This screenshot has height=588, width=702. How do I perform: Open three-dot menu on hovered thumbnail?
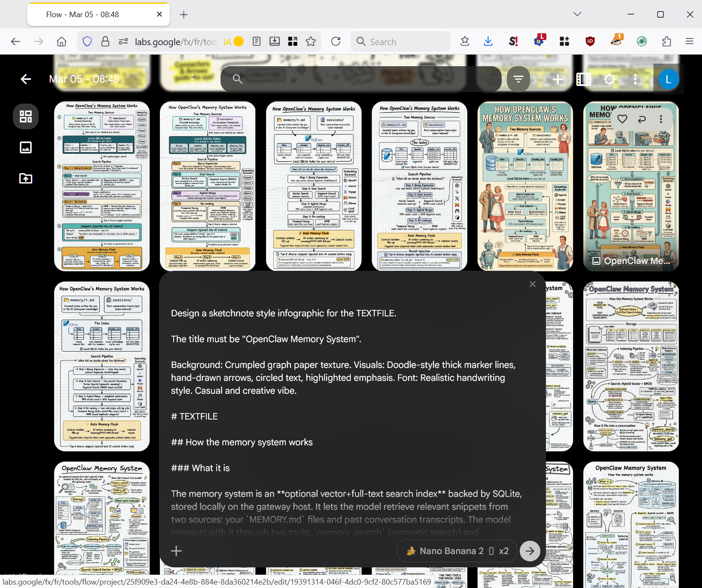tap(661, 119)
